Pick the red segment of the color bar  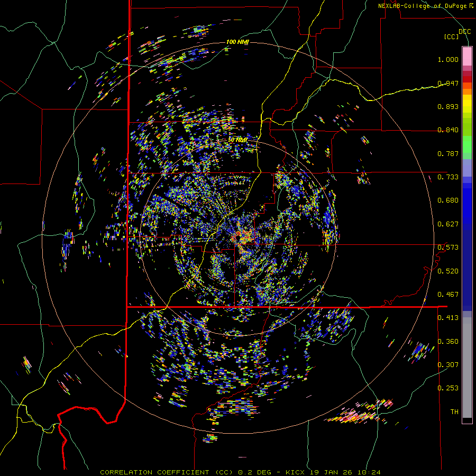(467, 79)
